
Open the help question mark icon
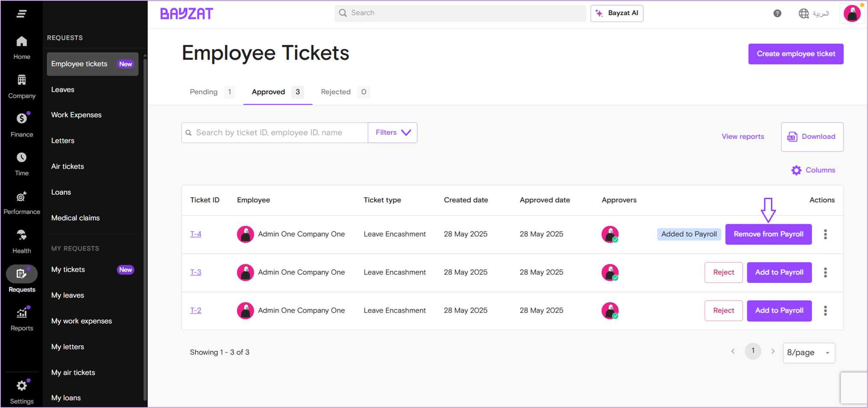click(x=777, y=13)
